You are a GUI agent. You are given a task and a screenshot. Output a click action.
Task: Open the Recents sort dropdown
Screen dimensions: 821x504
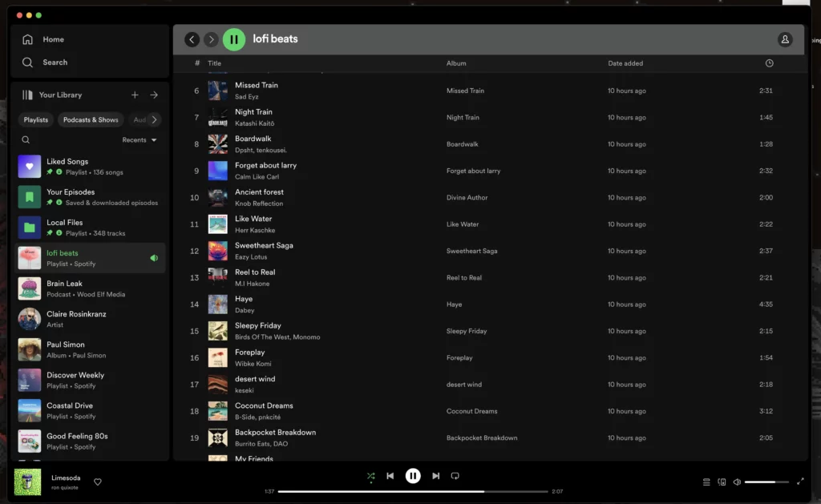140,140
